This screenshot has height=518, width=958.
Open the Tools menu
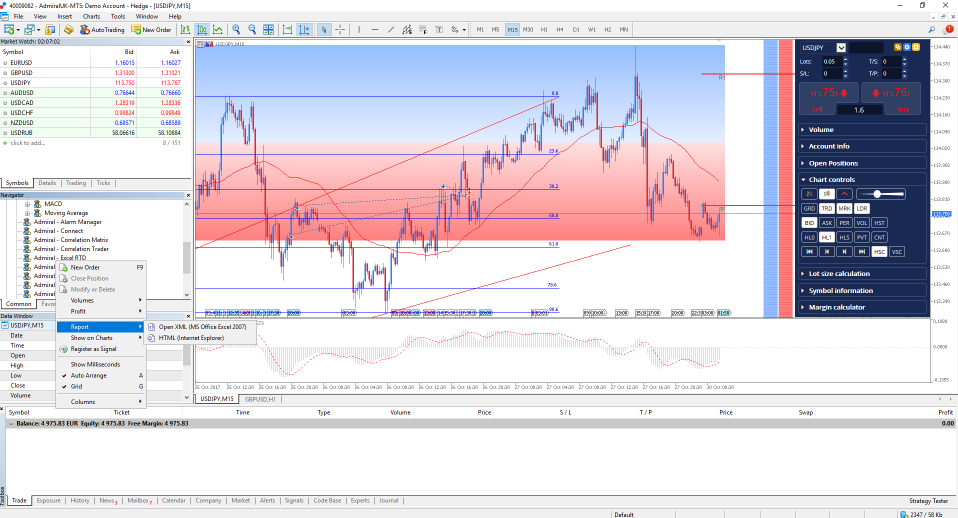pos(118,16)
